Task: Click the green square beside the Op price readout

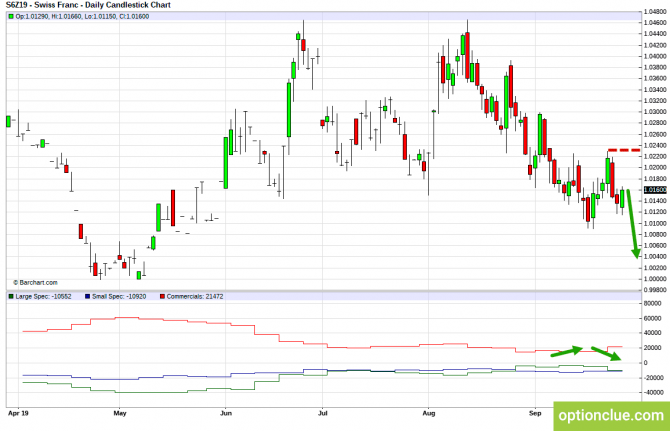Action: click(11, 17)
